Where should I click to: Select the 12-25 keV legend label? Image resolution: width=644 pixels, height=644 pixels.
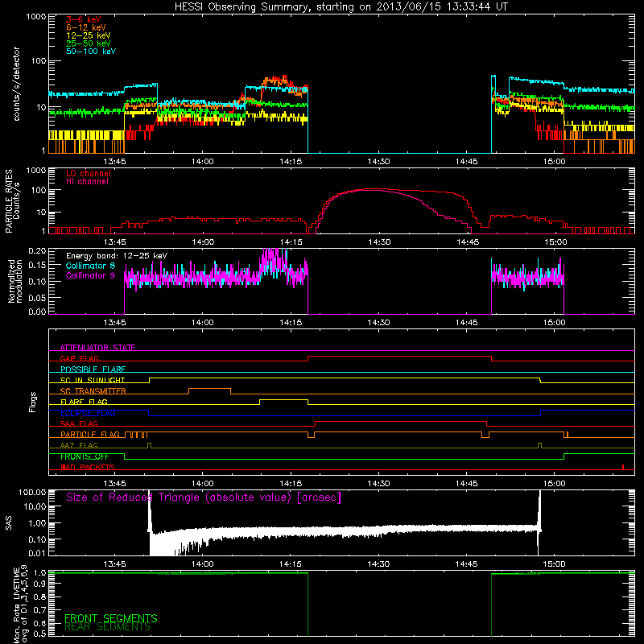(x=89, y=35)
